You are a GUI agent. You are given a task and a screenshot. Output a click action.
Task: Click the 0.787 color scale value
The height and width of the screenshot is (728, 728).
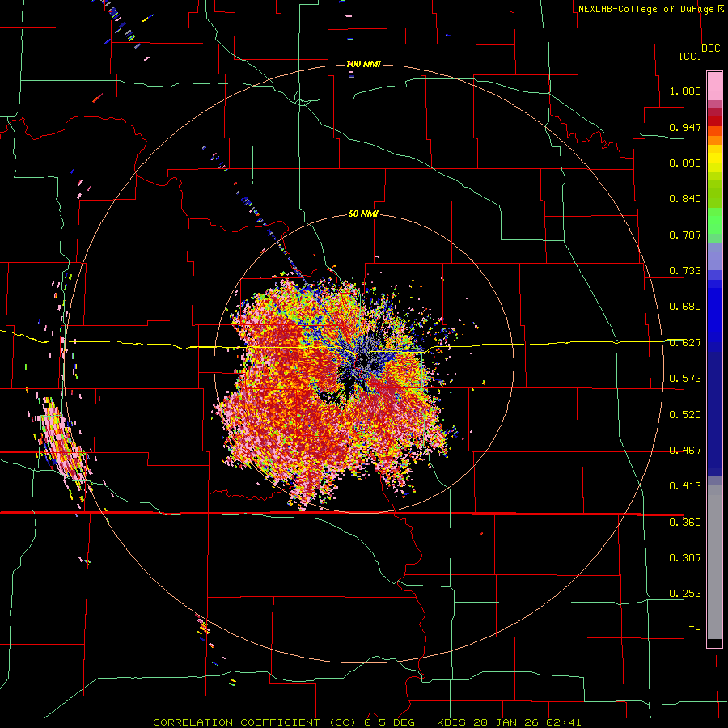[685, 235]
